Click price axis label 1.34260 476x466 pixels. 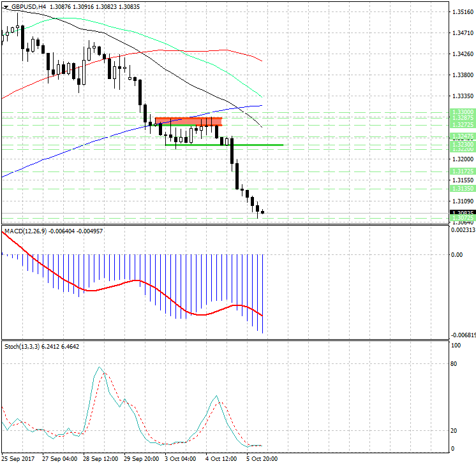click(463, 54)
